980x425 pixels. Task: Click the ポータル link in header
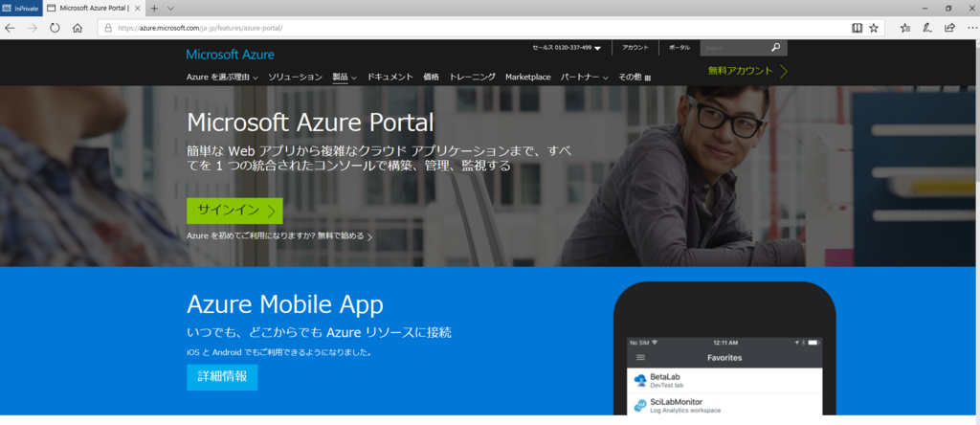click(x=679, y=48)
